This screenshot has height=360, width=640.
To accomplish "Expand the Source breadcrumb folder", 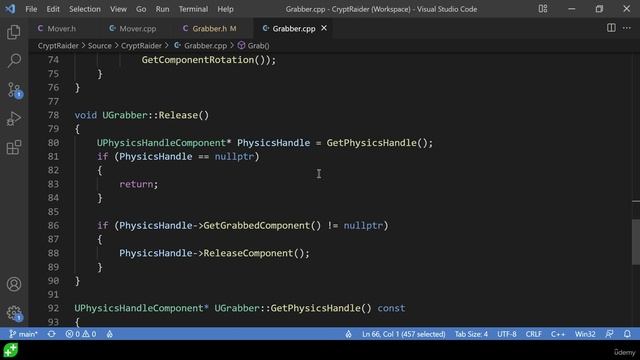I will click(x=100, y=46).
